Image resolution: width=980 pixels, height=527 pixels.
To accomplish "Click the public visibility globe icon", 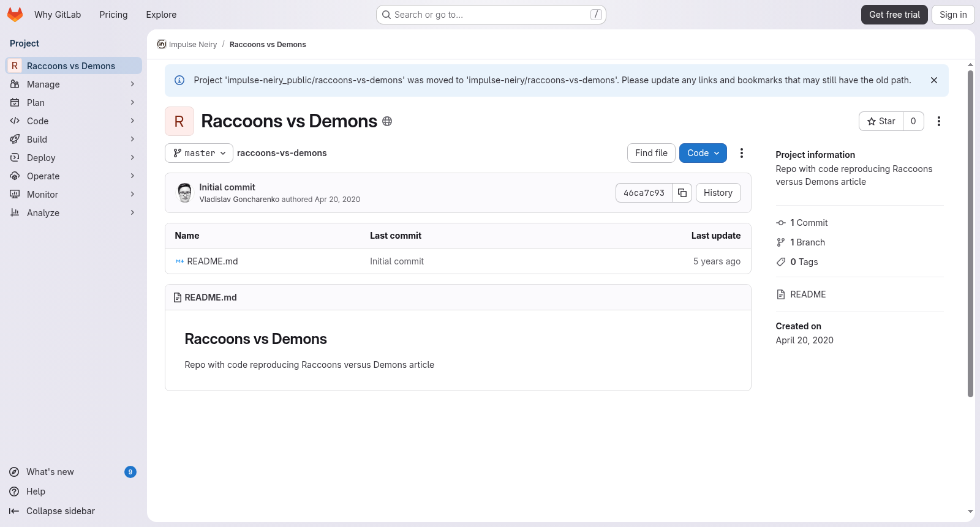I will (387, 121).
